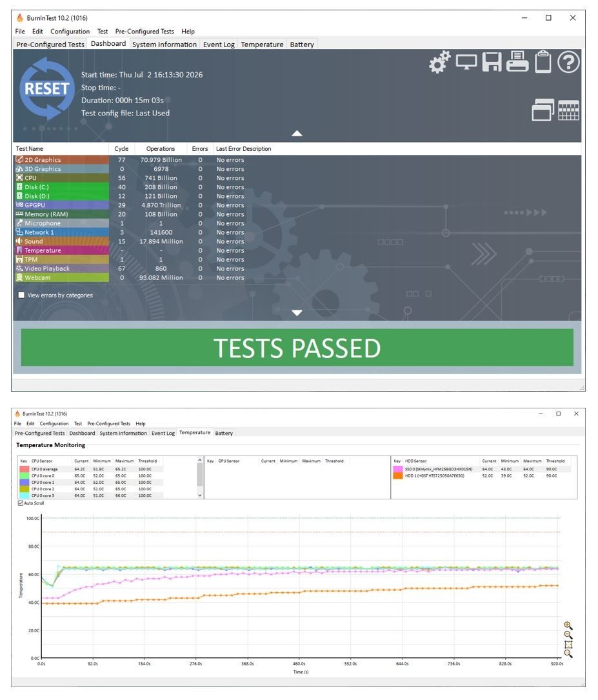
Task: Click the '4.870 Trillion' GPGPU operations value
Action: coord(161,205)
